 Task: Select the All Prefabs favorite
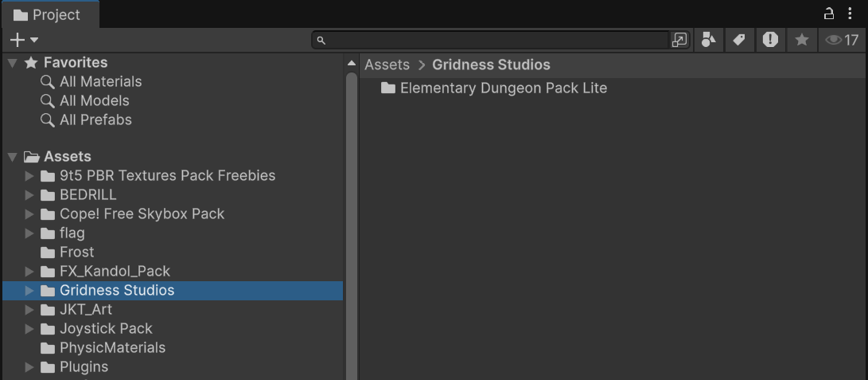click(95, 120)
